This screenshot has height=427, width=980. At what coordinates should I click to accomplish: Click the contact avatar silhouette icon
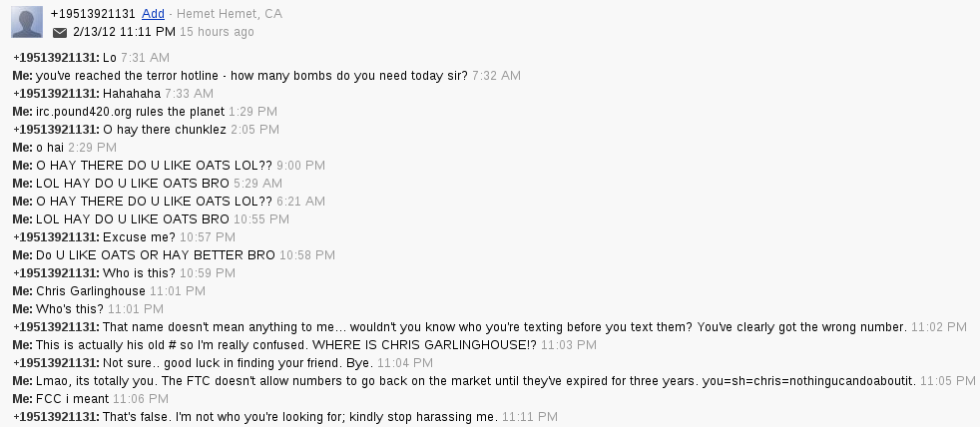26,22
